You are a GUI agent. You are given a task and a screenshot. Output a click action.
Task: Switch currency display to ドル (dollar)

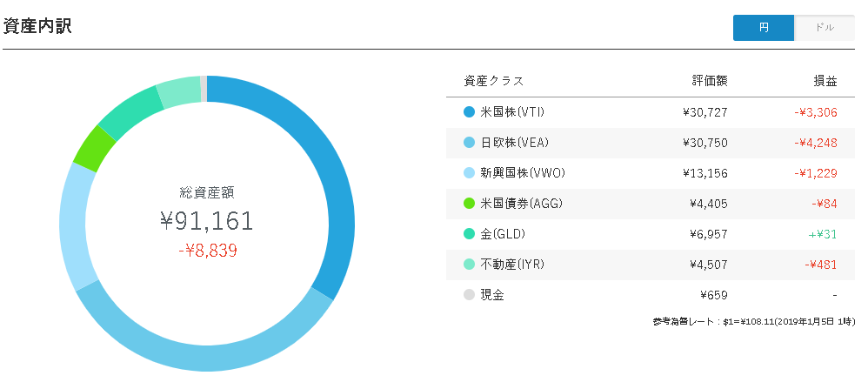click(x=825, y=28)
